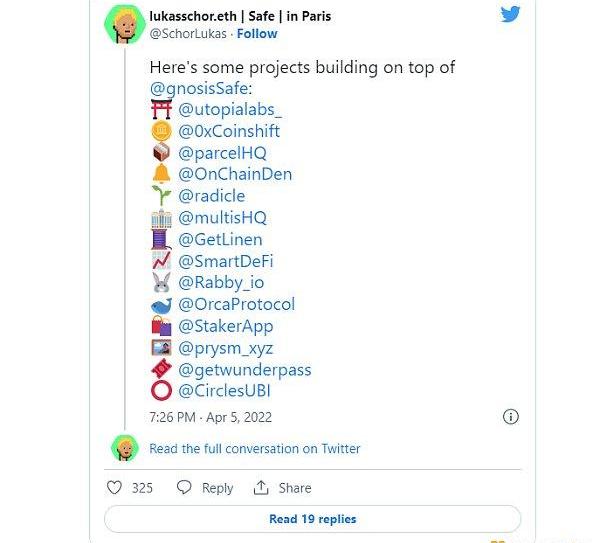Image resolution: width=600 pixels, height=543 pixels.
Task: Open lukasschor.eth profile avatar
Action: 126,25
